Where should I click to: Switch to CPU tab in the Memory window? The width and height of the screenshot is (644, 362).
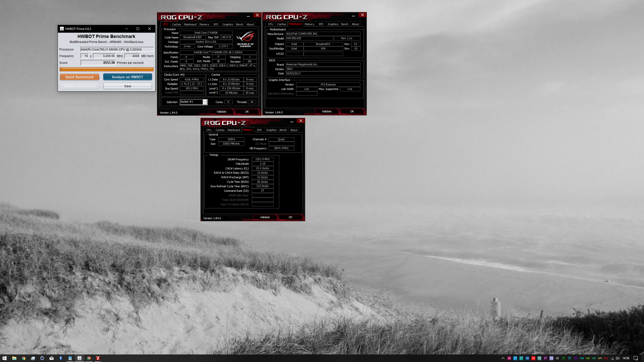pos(209,130)
